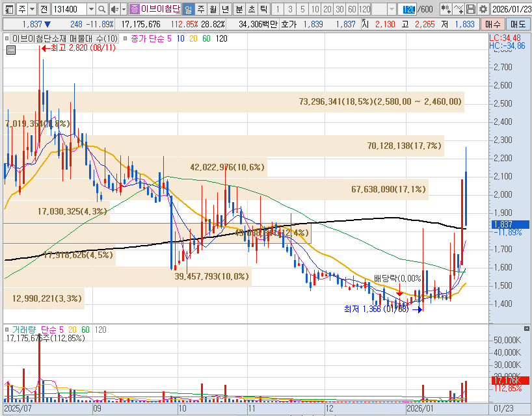Open chart settings gear icon
The width and height of the screenshot is (532, 416).
click(483, 9)
